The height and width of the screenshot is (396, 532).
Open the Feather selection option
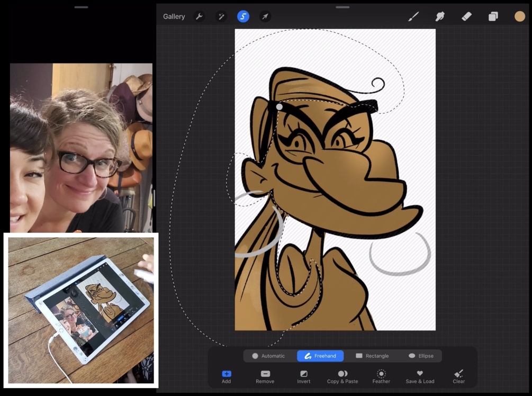(x=381, y=377)
